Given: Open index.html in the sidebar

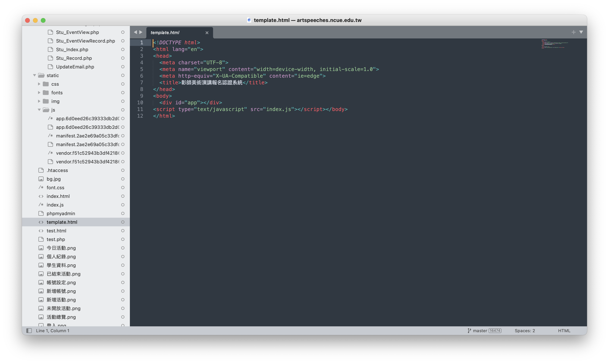Looking at the screenshot, I should [58, 196].
